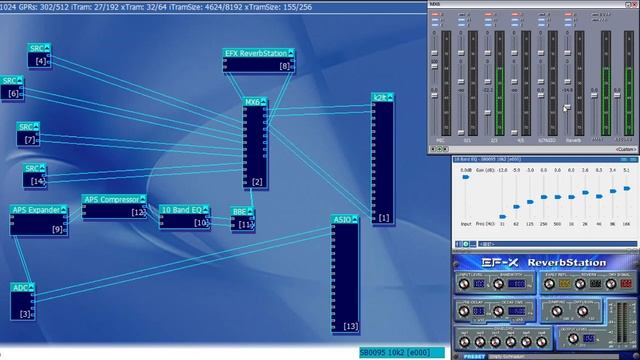
Task: Click the Early Reflections knob in ReverbStation
Action: coord(549,284)
